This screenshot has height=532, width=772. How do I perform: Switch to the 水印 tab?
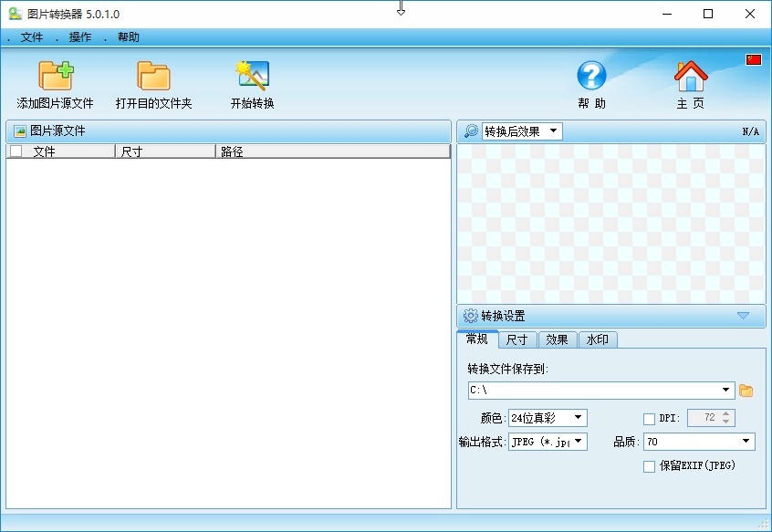[x=597, y=339]
